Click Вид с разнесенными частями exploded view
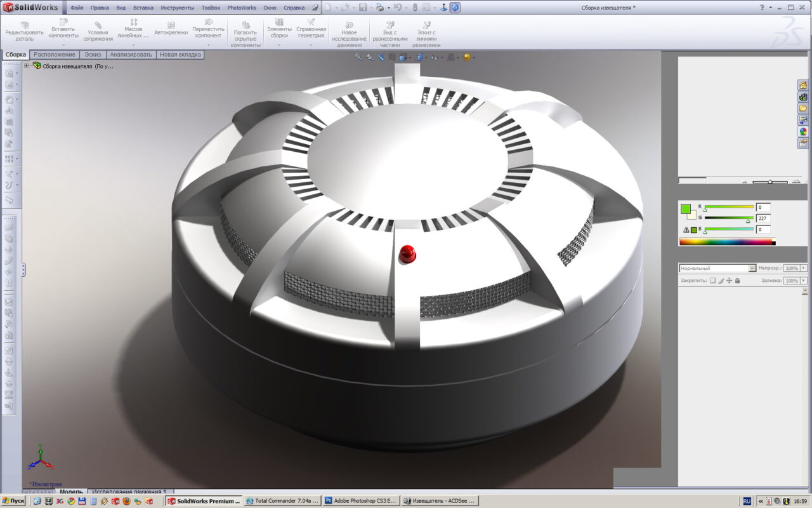 390,33
